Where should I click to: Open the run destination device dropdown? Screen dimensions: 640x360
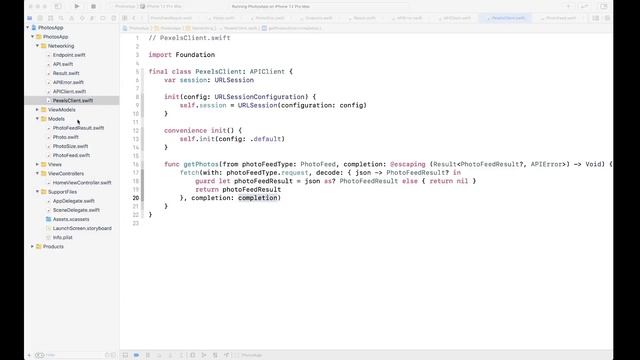coord(161,6)
